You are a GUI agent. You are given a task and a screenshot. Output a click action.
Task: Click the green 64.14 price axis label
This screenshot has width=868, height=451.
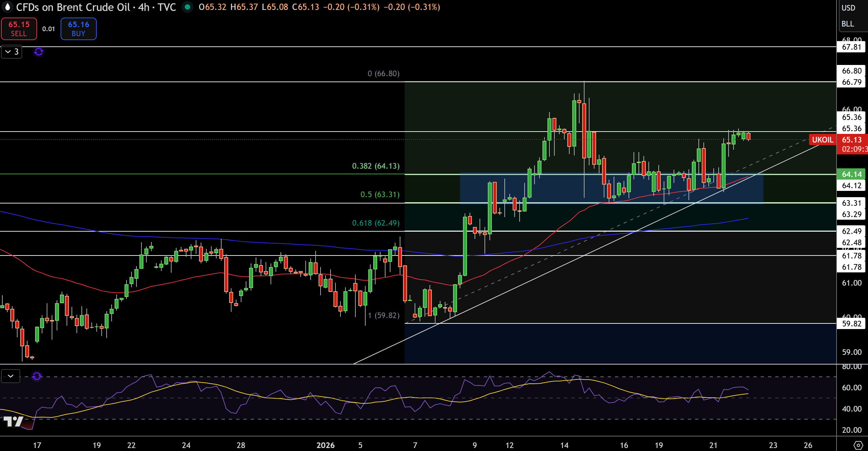click(852, 174)
